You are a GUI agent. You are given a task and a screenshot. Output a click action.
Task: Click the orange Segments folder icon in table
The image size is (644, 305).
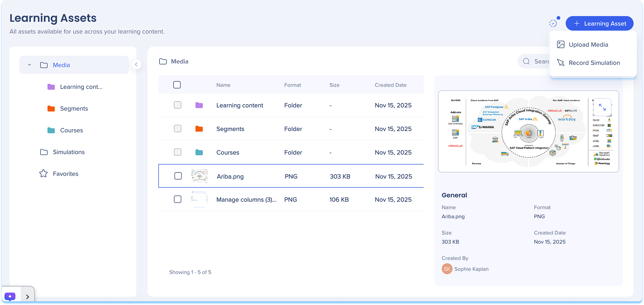point(199,129)
